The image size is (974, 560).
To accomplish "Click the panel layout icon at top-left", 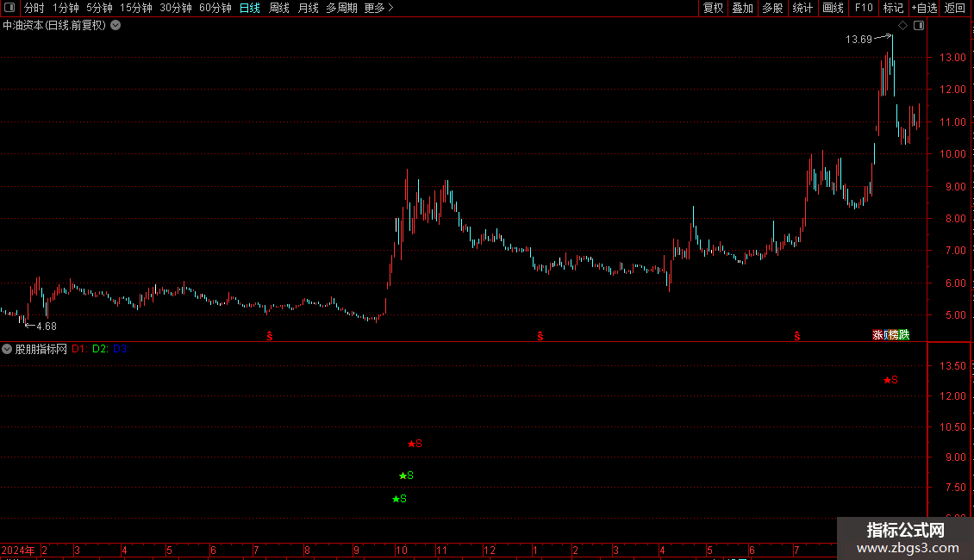I will click(9, 8).
